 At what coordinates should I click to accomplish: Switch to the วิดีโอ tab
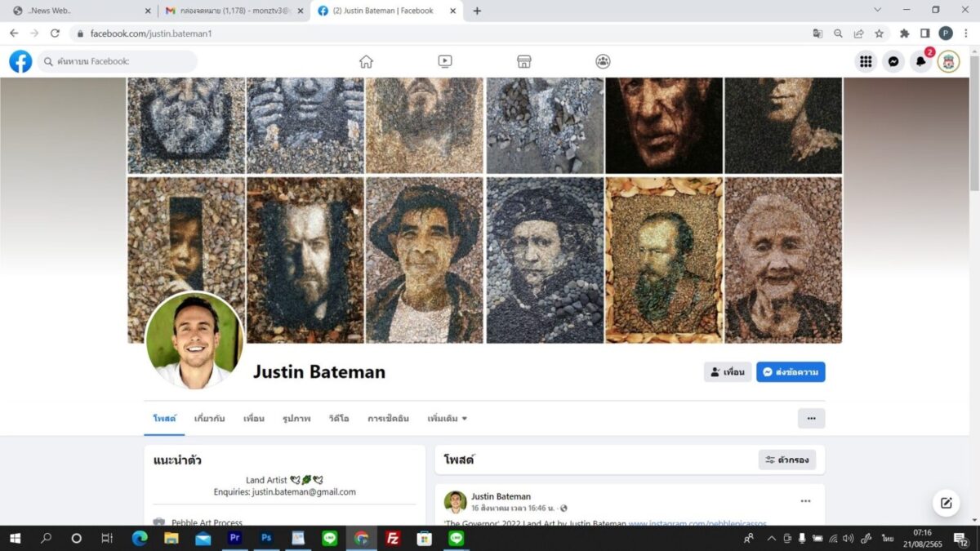point(339,418)
